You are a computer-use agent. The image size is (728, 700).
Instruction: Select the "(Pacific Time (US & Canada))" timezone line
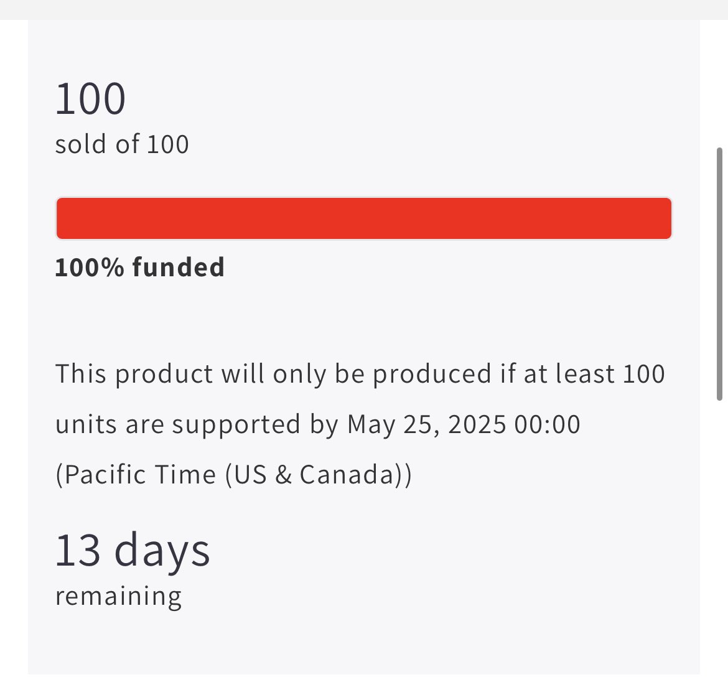click(x=233, y=475)
